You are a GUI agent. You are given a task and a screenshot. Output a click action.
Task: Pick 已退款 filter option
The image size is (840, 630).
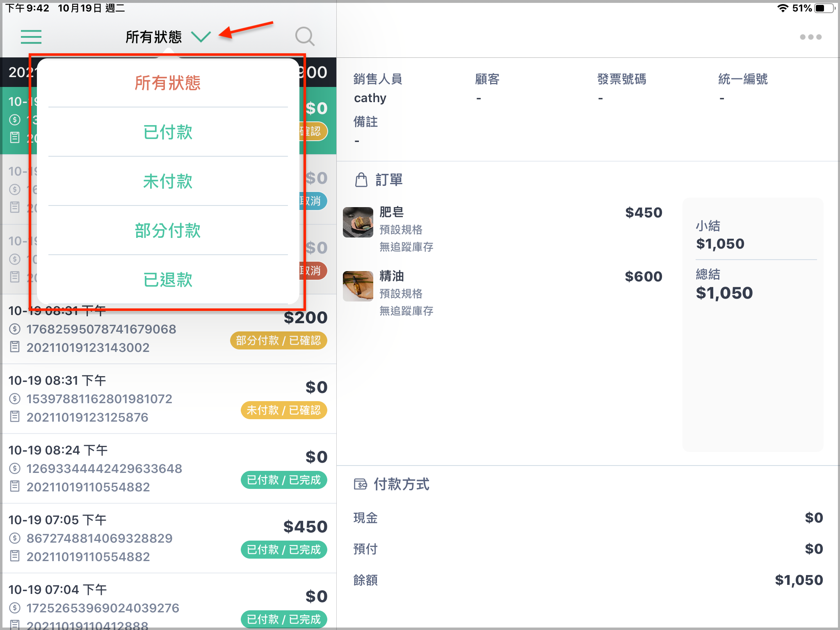[x=168, y=280]
